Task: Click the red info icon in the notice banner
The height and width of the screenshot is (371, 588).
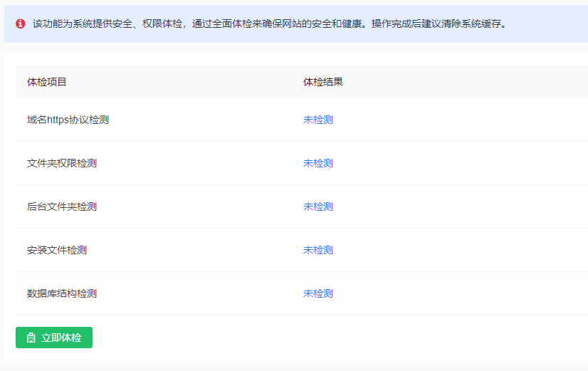Action: [21, 23]
